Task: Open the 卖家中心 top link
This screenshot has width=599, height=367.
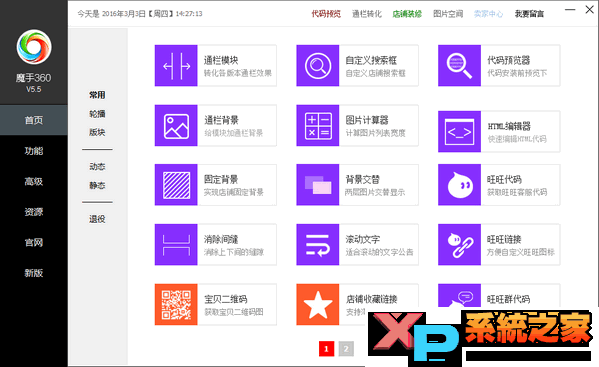Action: [489, 14]
